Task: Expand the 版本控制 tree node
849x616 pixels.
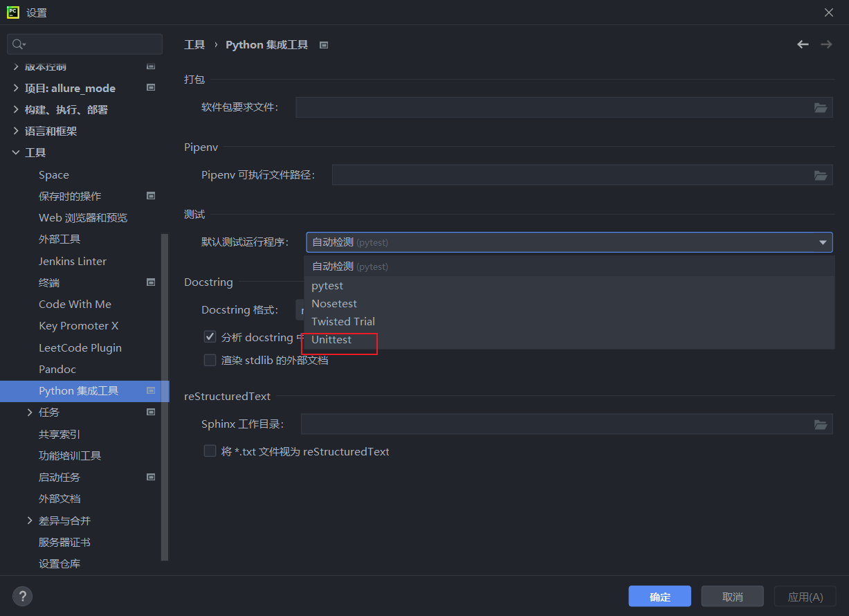Action: click(16, 66)
